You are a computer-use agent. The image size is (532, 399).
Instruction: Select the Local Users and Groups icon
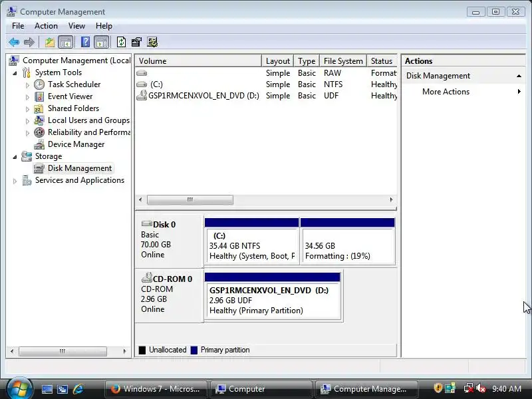39,120
